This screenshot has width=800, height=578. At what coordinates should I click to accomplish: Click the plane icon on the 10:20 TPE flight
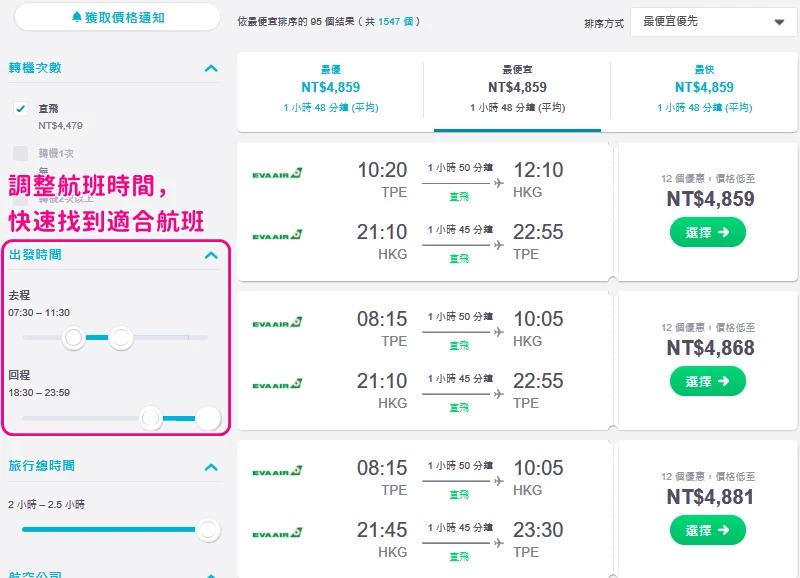pos(498,183)
